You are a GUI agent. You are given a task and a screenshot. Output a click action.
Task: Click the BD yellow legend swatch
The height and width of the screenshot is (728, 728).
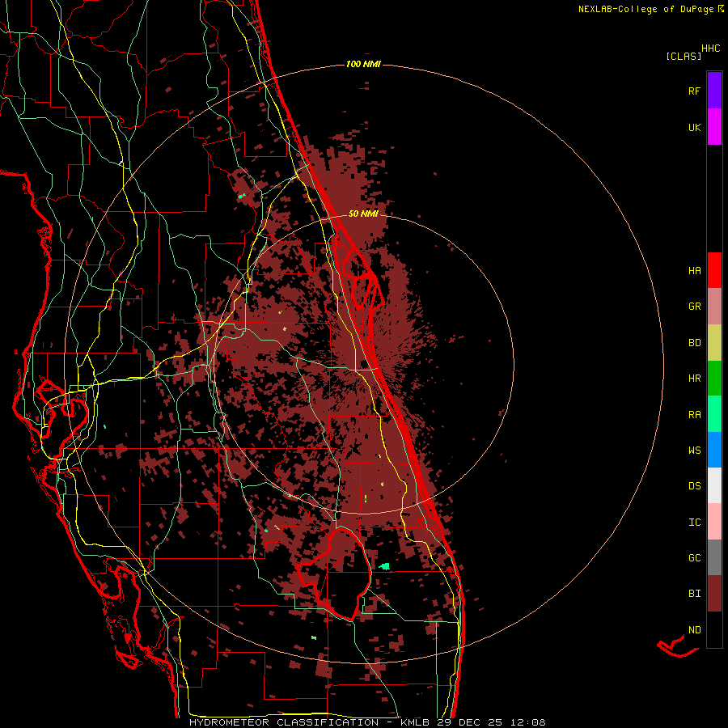click(x=714, y=343)
